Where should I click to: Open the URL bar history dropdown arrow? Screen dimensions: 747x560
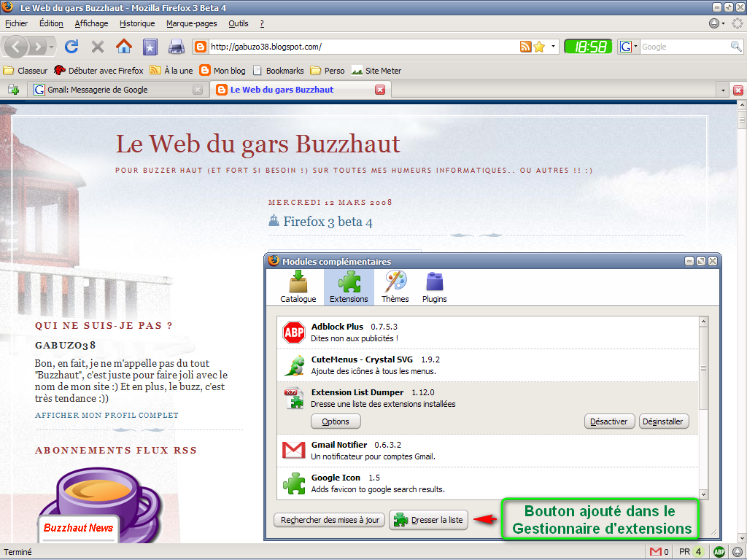click(x=553, y=47)
